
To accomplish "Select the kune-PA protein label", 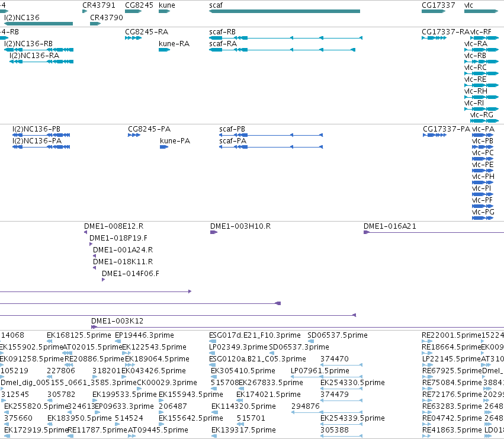I will 175,141.
